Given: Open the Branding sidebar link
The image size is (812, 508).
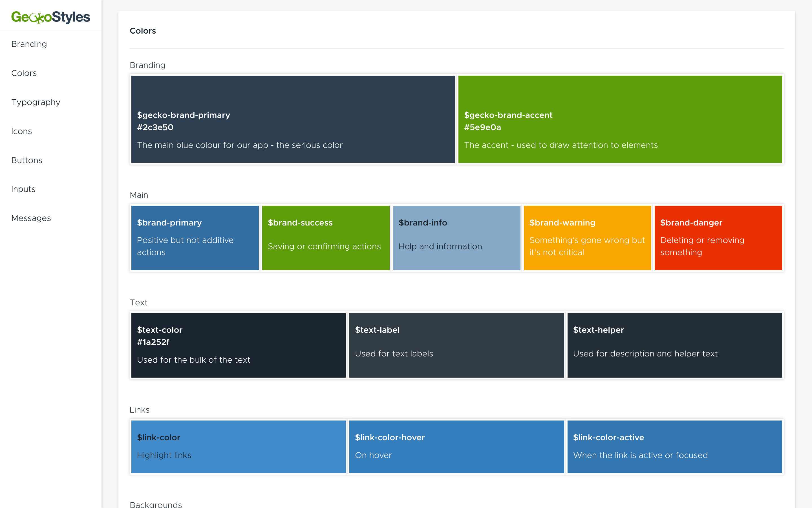Looking at the screenshot, I should pyautogui.click(x=29, y=44).
